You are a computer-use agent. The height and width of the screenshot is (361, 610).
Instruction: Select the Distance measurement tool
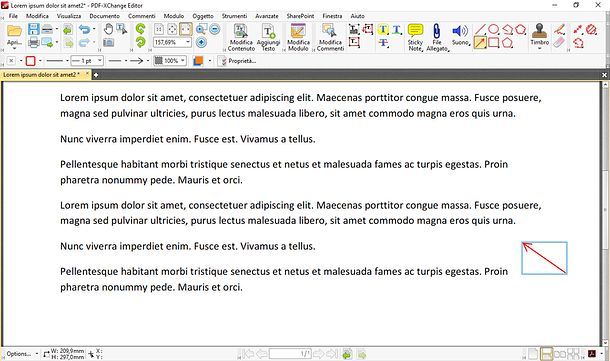click(x=578, y=29)
